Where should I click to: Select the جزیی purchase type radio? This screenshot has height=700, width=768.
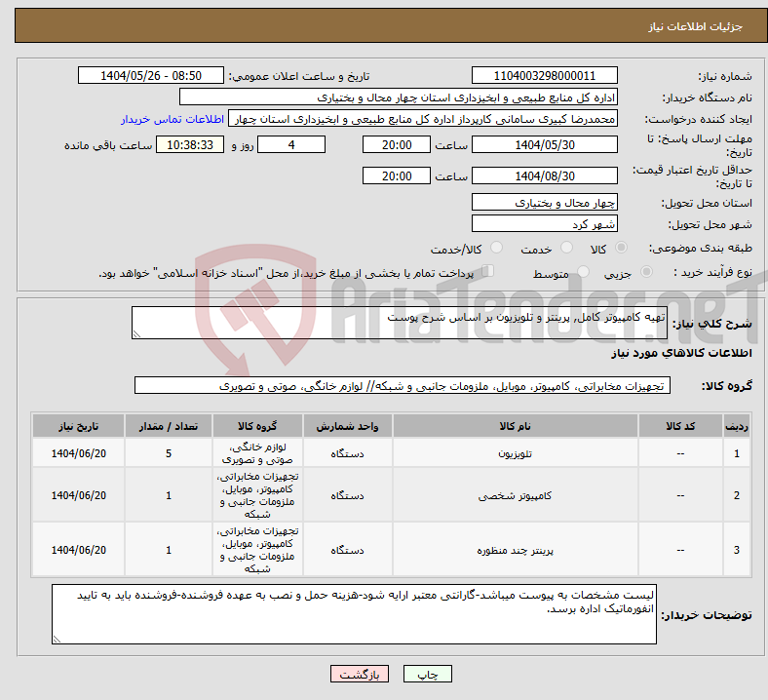tap(646, 271)
